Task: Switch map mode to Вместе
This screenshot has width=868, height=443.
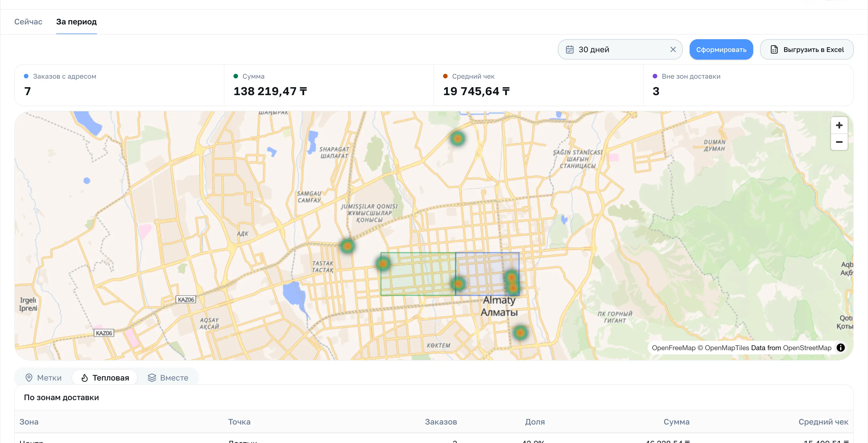Action: click(168, 378)
